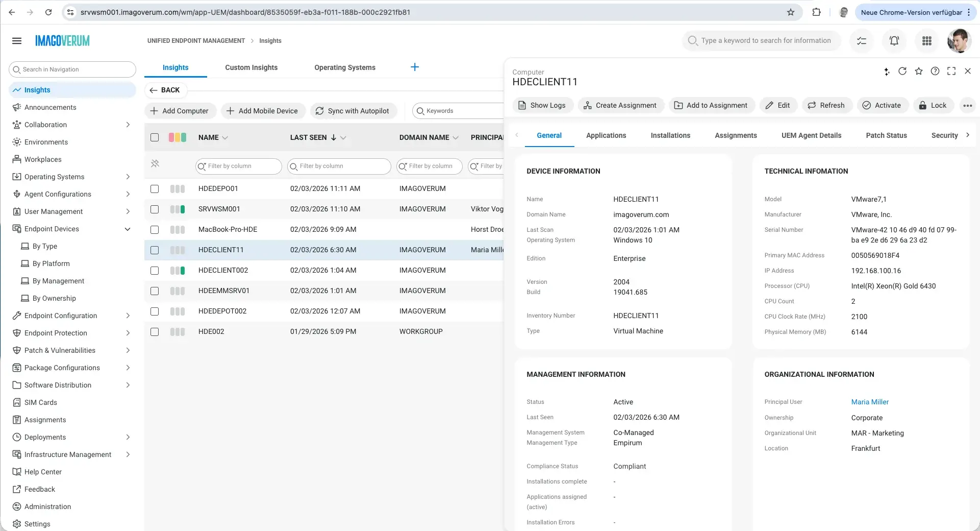Select the SRVWSM001 row checkbox
The width and height of the screenshot is (980, 531).
(x=155, y=209)
